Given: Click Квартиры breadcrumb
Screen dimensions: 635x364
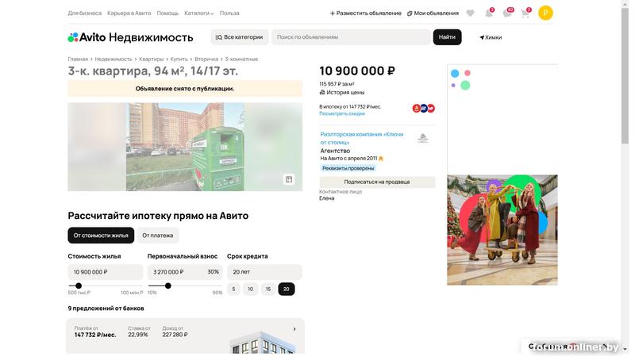Looking at the screenshot, I should (152, 59).
